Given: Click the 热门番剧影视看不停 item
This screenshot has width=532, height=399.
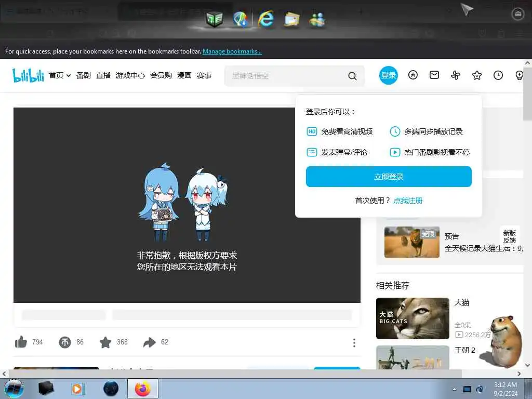Looking at the screenshot, I should [x=430, y=152].
